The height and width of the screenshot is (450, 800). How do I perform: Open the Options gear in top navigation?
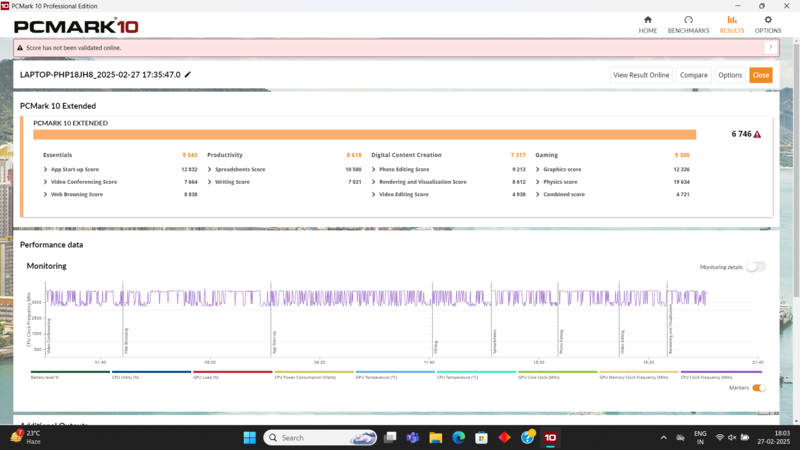coord(768,24)
